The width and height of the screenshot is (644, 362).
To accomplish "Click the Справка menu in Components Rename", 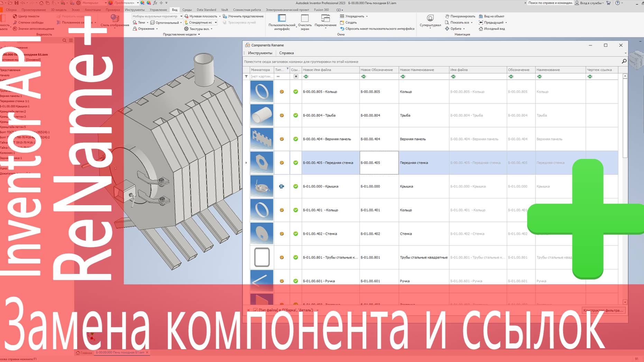I will (287, 53).
